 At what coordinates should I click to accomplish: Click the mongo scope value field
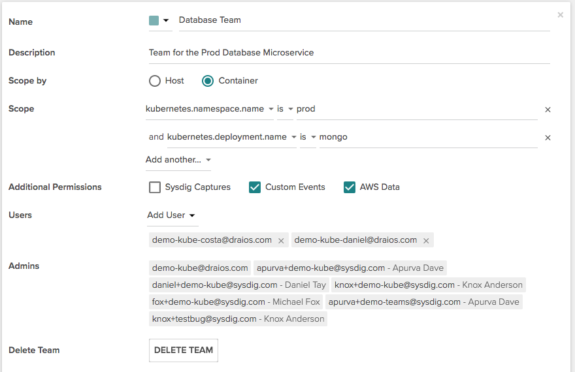tap(428, 137)
